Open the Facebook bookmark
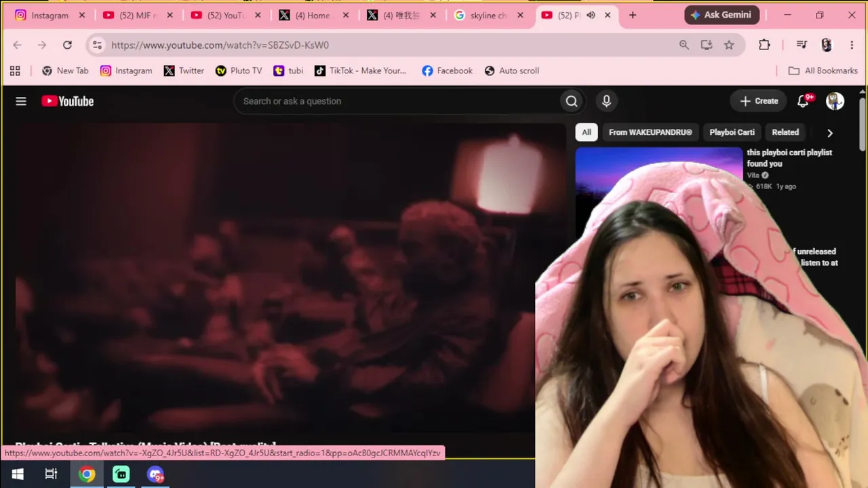This screenshot has height=488, width=868. [x=447, y=70]
